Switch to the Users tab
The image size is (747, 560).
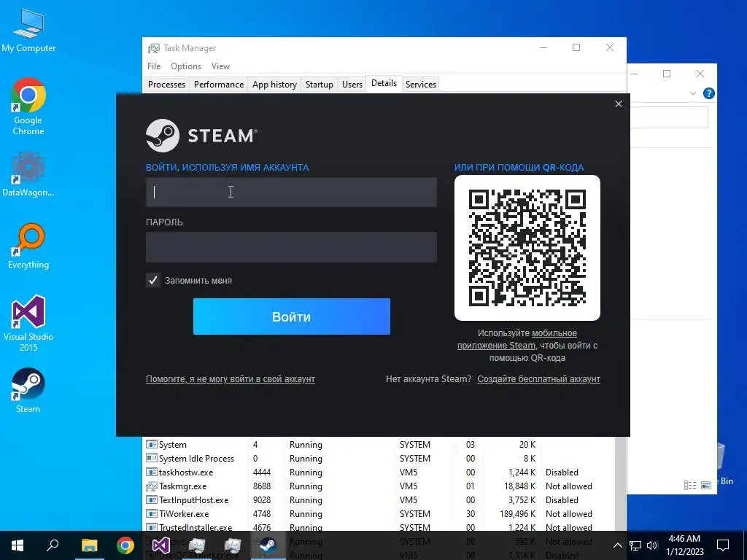[352, 85]
